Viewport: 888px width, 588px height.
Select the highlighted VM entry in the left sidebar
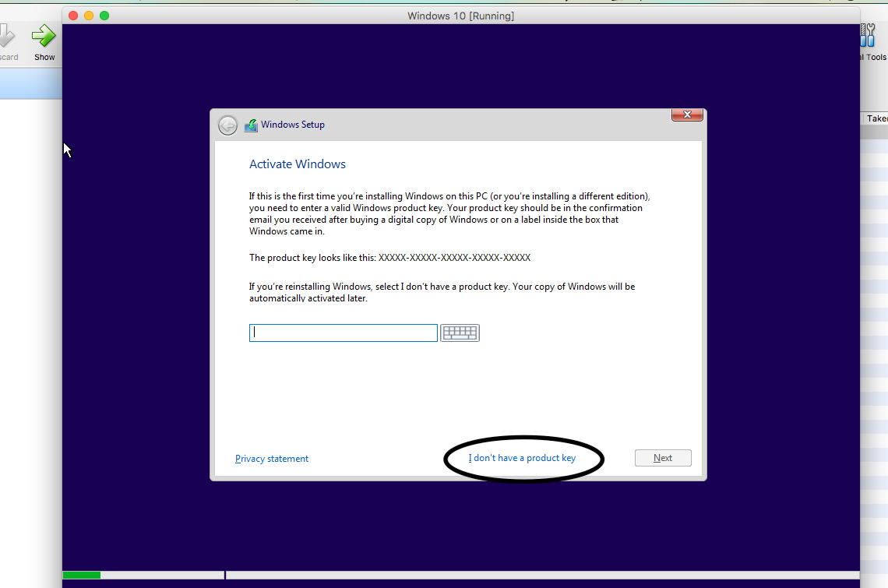click(x=31, y=83)
